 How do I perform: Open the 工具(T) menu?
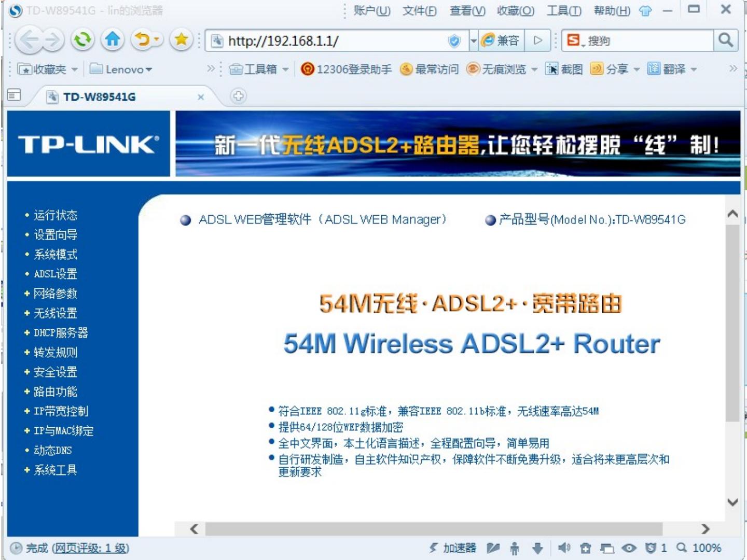click(564, 10)
